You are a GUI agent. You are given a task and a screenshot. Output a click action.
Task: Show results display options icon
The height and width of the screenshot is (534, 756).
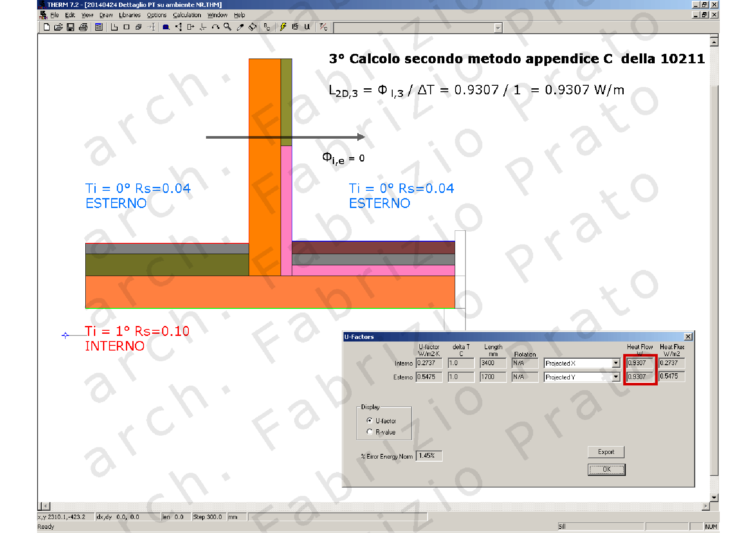(x=295, y=27)
